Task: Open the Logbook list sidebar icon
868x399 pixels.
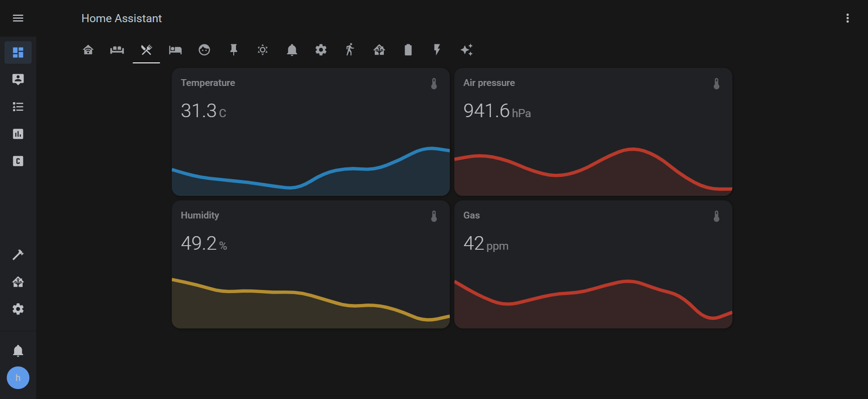Action: 18,107
